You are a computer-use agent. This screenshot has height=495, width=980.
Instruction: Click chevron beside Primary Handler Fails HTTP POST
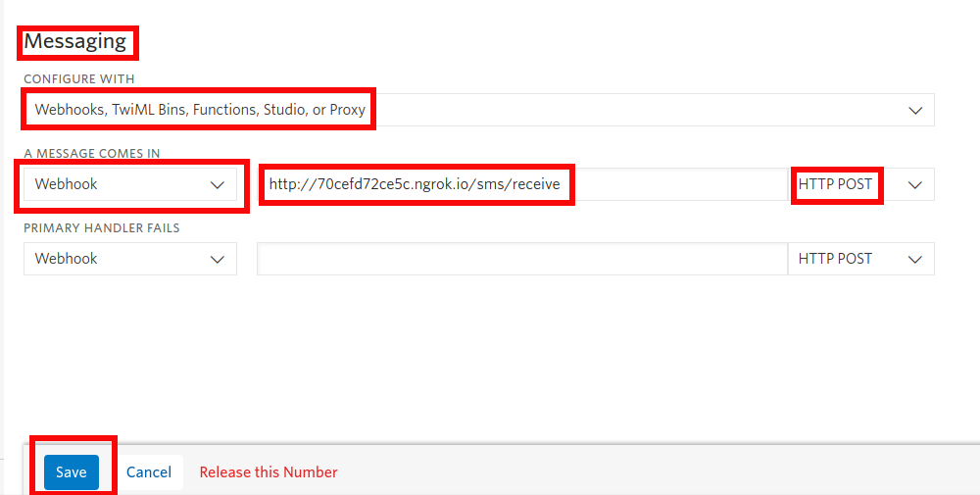pyautogui.click(x=915, y=259)
